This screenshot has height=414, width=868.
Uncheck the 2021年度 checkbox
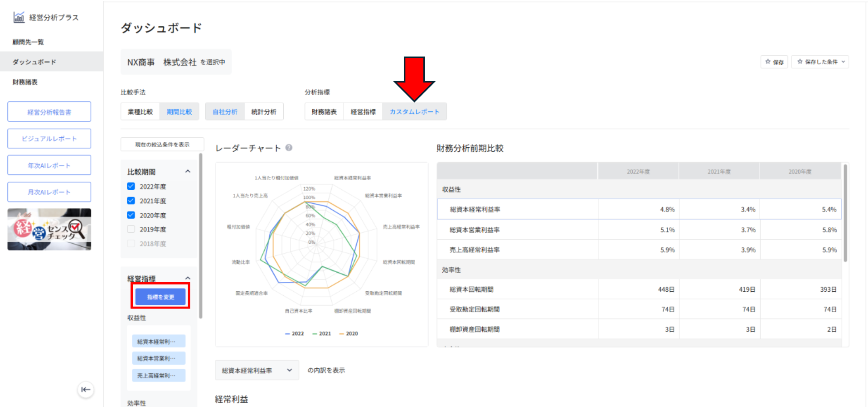(131, 201)
